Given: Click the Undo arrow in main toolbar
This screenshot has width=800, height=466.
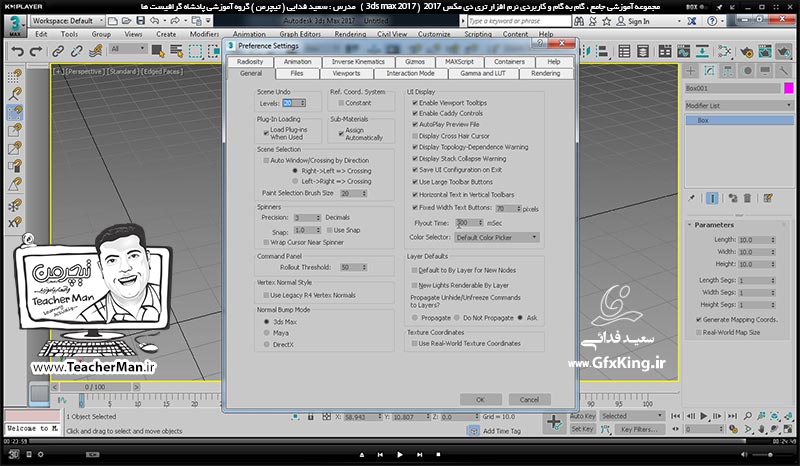Looking at the screenshot, I should click(17, 51).
